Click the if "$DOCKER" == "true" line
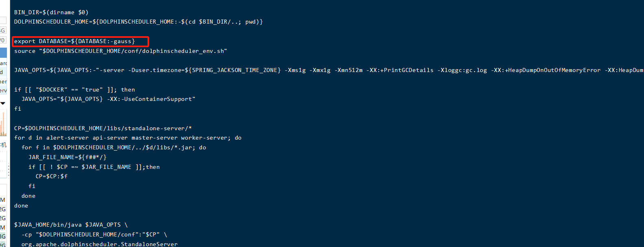Screen dimensions: 644x247 [x=74, y=90]
